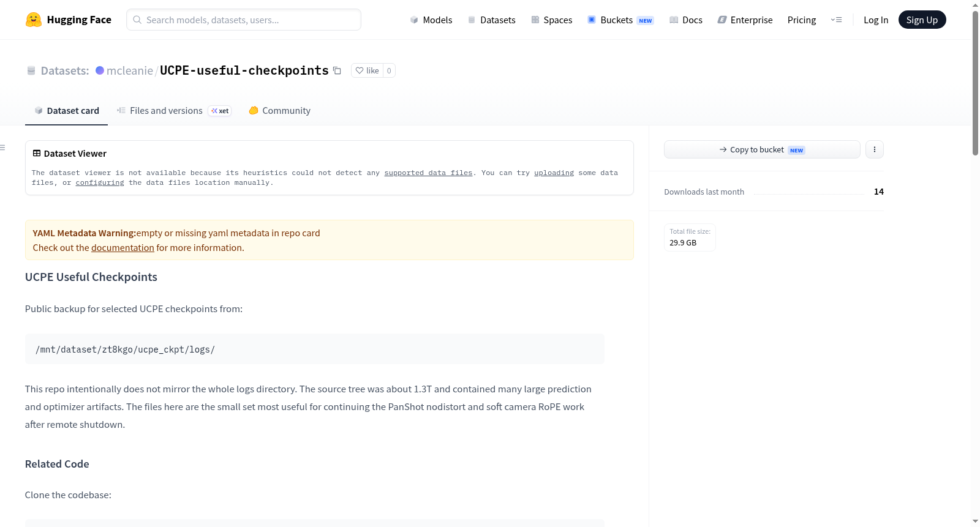Follow the uploading link in Dataset Viewer
The width and height of the screenshot is (980, 527).
[554, 173]
